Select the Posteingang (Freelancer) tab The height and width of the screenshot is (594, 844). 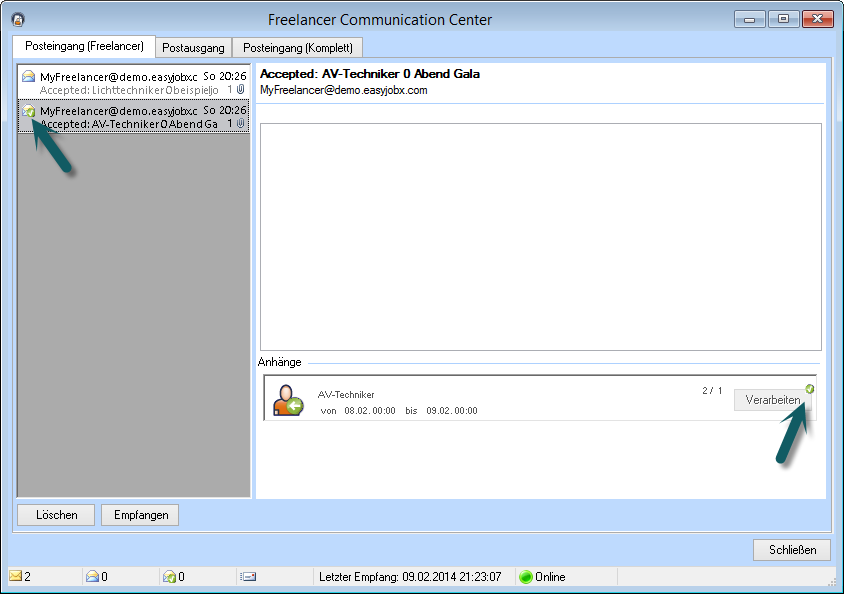pos(84,47)
